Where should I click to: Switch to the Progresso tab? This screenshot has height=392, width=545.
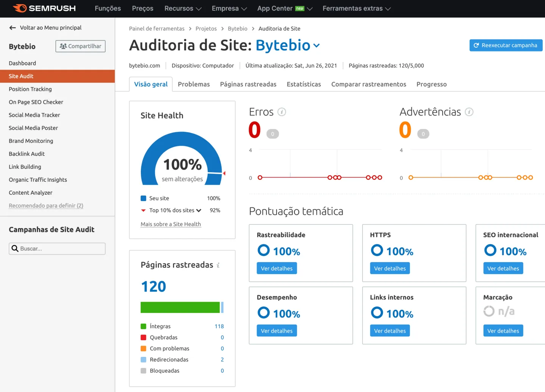(431, 84)
